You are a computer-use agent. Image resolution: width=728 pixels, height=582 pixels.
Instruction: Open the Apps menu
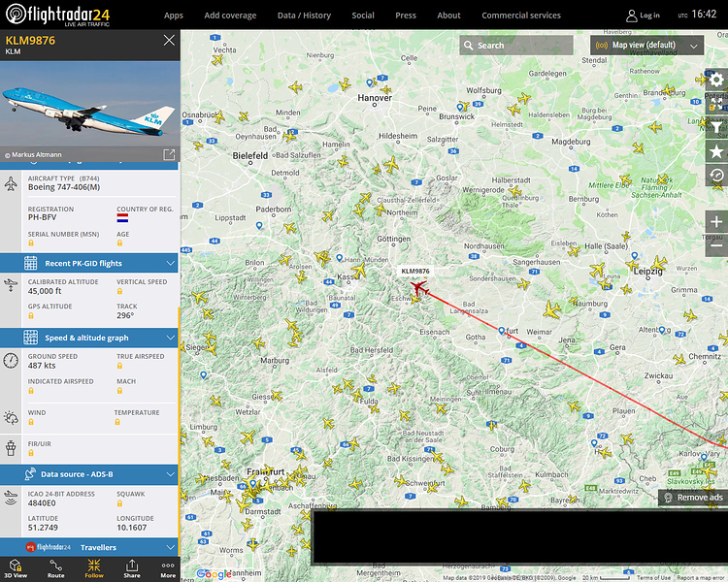tap(174, 16)
